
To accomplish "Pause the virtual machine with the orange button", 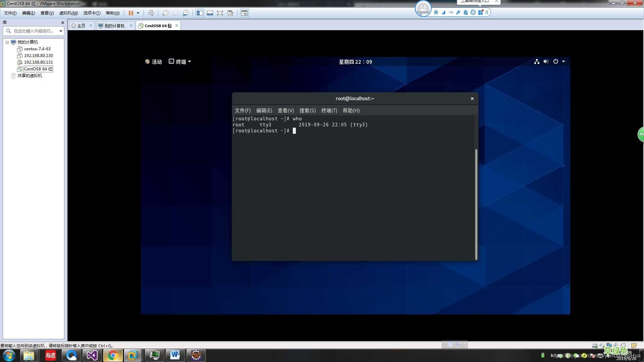I will coord(131,13).
